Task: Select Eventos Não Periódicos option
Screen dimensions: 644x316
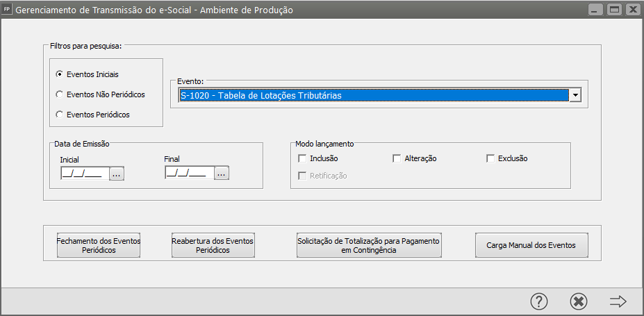Action: pyautogui.click(x=60, y=94)
